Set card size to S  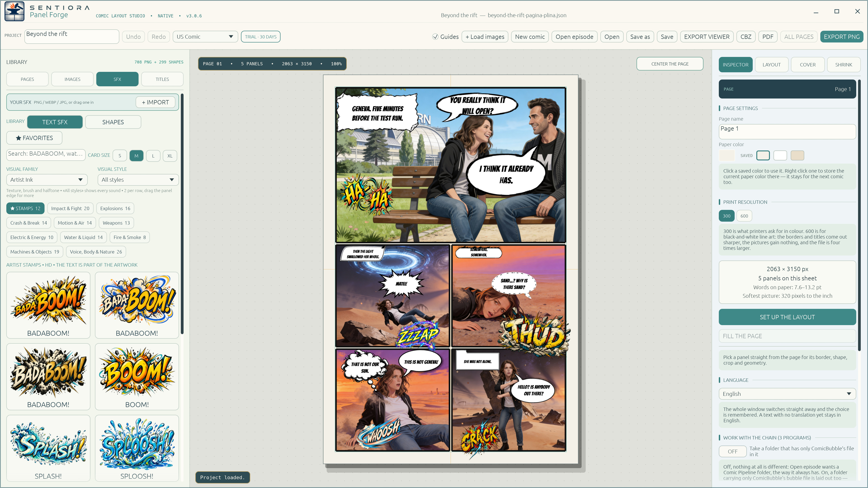[120, 156]
